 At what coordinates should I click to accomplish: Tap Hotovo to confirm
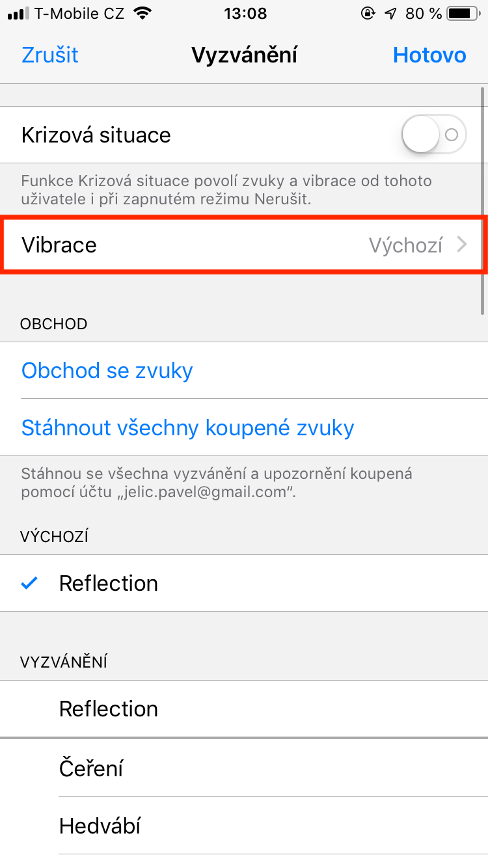pyautogui.click(x=429, y=55)
